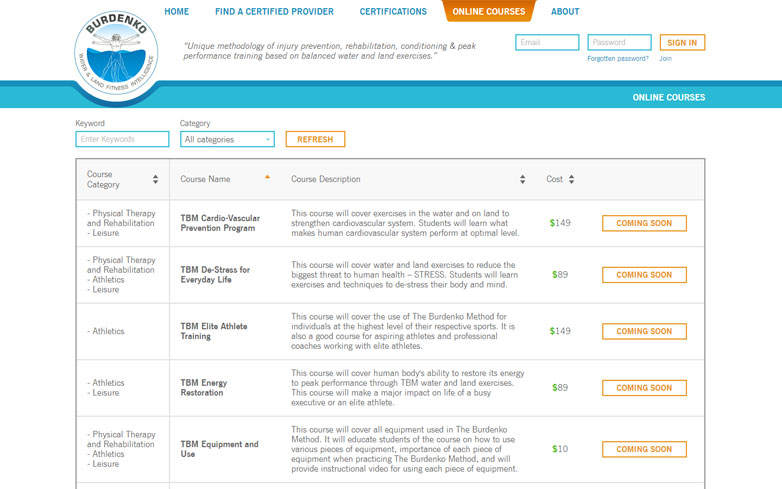Click the Category field label
The image size is (782, 489).
195,123
